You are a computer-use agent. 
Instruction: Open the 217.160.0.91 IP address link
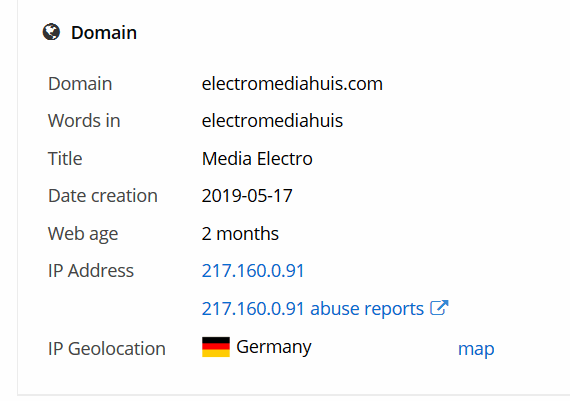pos(253,270)
